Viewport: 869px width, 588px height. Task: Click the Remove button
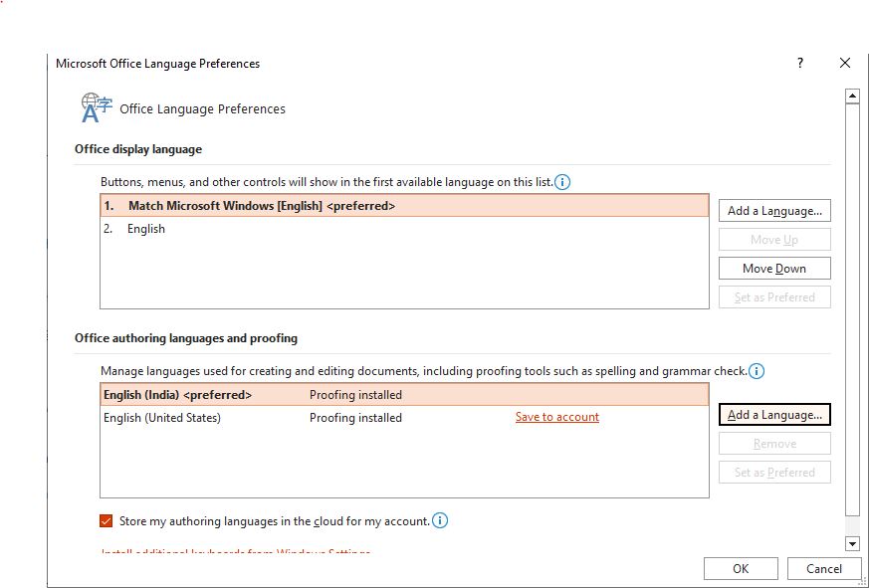click(774, 443)
